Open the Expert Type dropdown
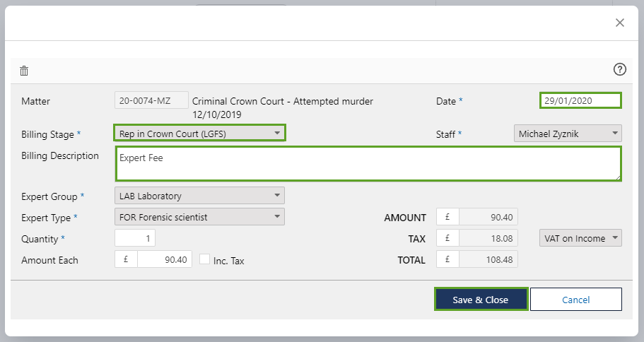Screen dimensions: 644x342 point(199,217)
